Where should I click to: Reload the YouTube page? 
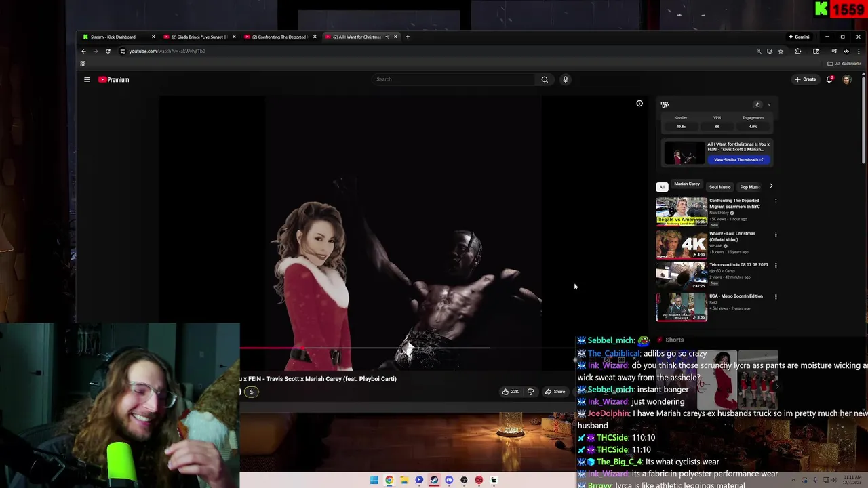tap(108, 51)
